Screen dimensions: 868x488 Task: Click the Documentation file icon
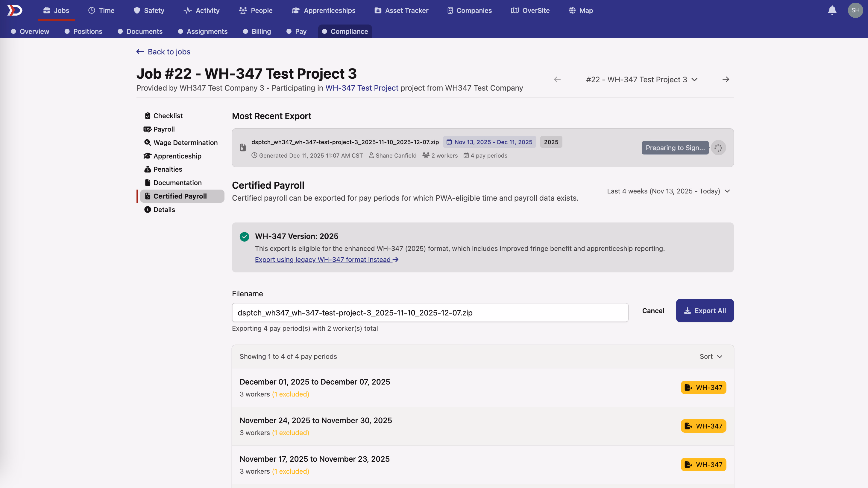148,183
